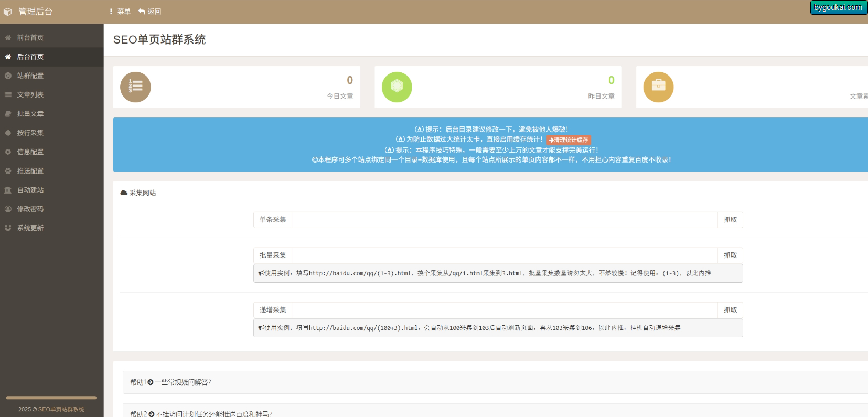Click the 返回 back link in header
Screen dimensions: 868x417
pyautogui.click(x=150, y=12)
